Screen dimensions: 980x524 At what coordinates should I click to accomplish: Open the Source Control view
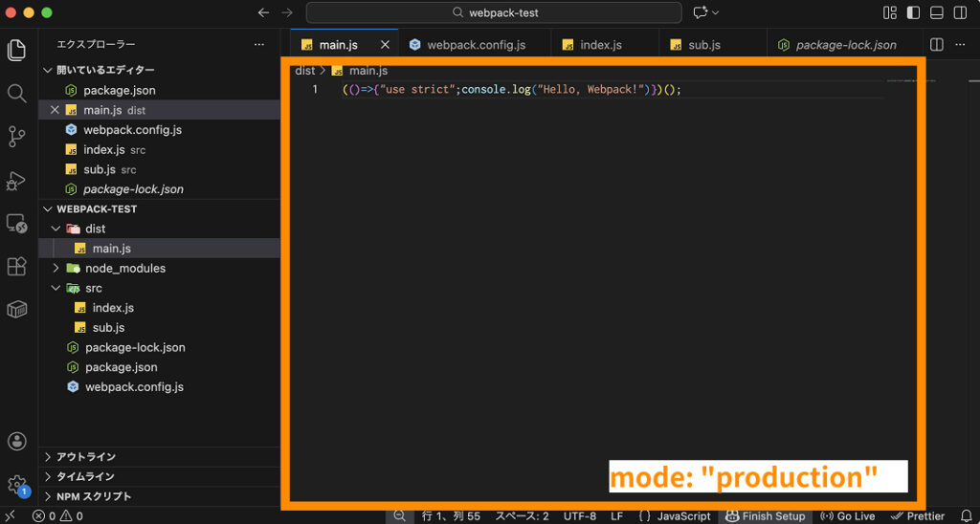(16, 137)
